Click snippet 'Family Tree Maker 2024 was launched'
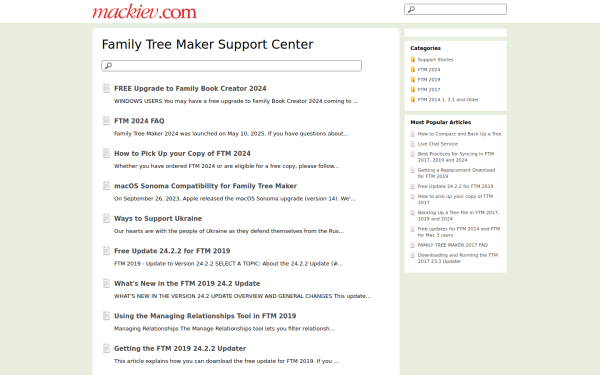 pyautogui.click(x=231, y=134)
